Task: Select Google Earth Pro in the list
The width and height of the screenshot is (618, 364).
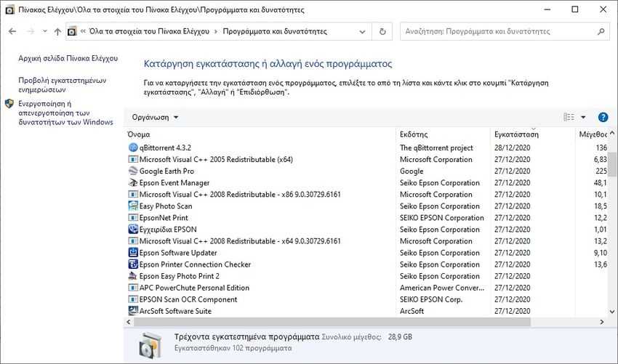Action: coord(166,171)
